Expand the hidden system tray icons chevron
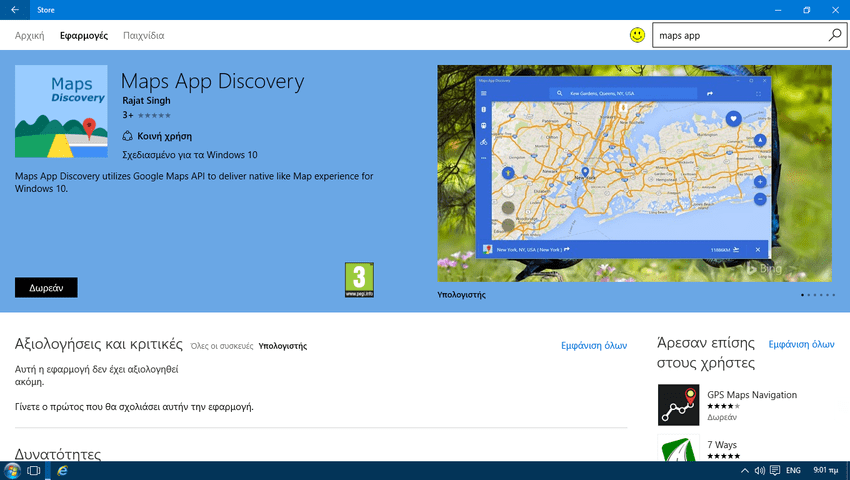 (x=744, y=470)
